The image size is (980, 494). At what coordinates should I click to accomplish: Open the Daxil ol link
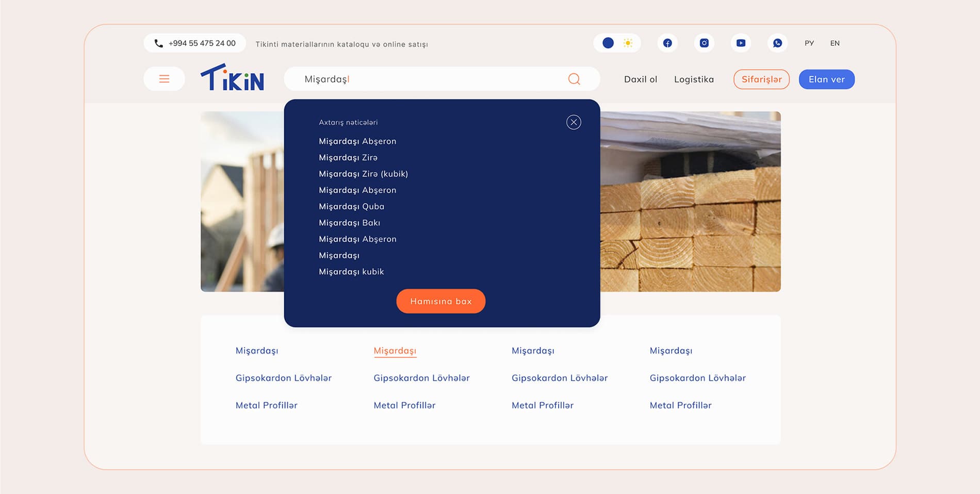[x=641, y=79]
